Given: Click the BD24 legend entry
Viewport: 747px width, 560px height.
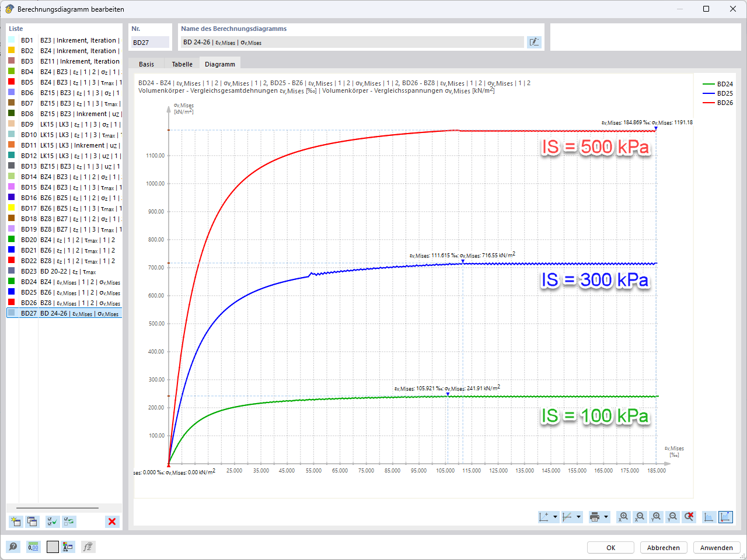Looking at the screenshot, I should point(718,84).
